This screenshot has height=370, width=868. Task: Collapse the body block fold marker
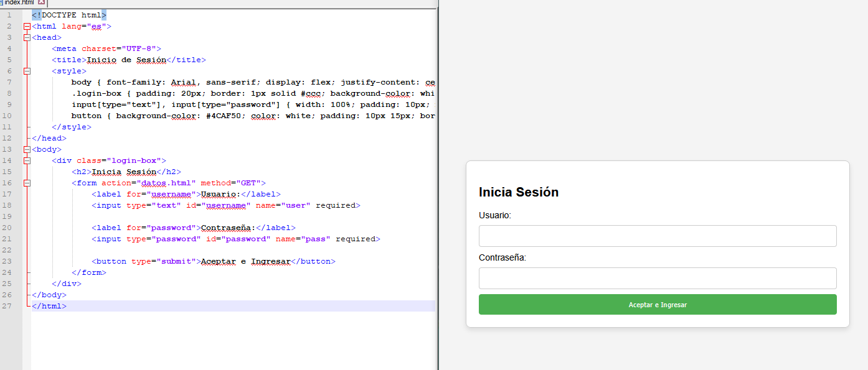(x=27, y=150)
